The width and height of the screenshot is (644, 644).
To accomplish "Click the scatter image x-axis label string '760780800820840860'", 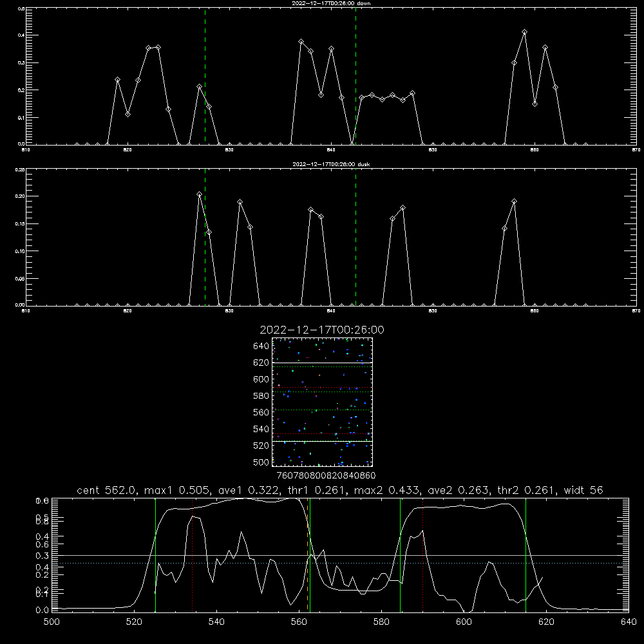I will click(x=326, y=476).
